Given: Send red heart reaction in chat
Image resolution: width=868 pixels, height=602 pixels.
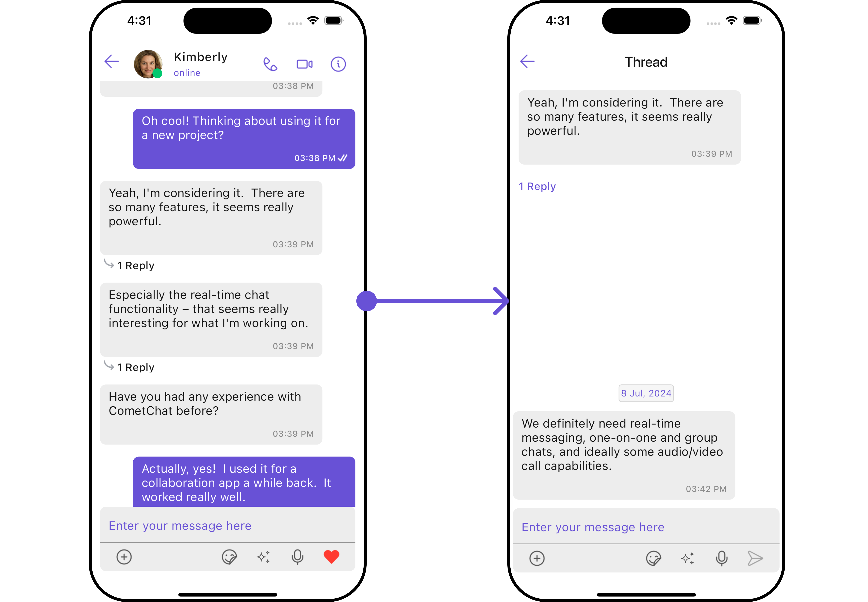Looking at the screenshot, I should coord(331,557).
